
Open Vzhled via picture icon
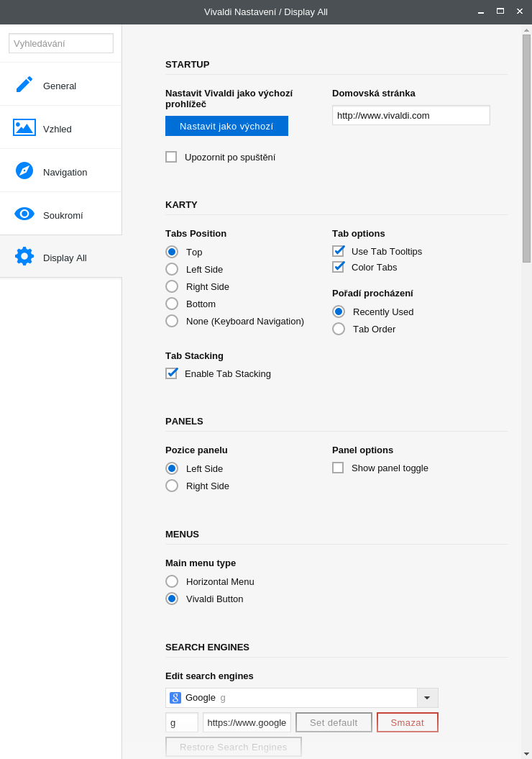click(24, 127)
